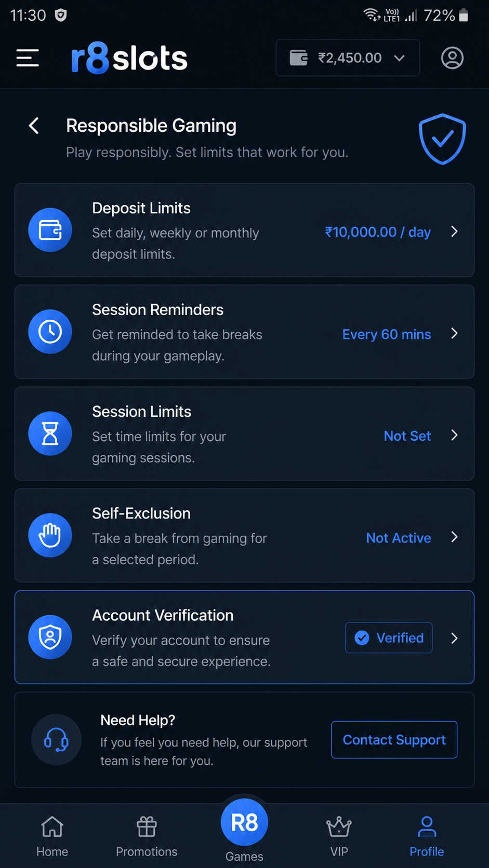Open Deposit Limits via its chevron

pyautogui.click(x=454, y=232)
